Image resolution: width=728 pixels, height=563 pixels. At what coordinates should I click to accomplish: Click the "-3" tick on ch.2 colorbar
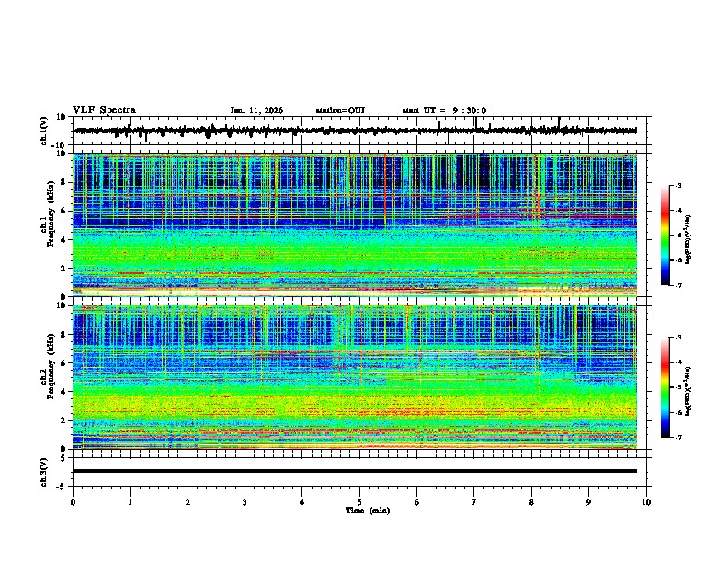(x=677, y=338)
